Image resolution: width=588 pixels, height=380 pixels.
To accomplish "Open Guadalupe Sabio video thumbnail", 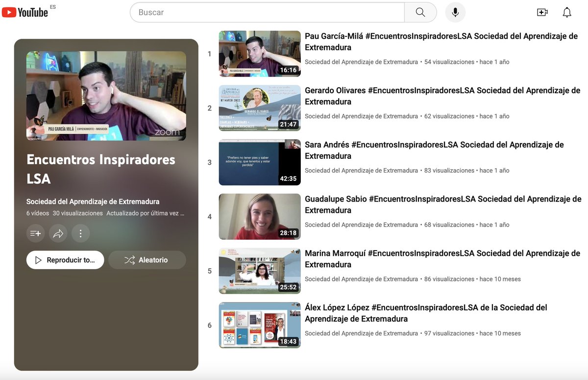I will click(x=260, y=217).
